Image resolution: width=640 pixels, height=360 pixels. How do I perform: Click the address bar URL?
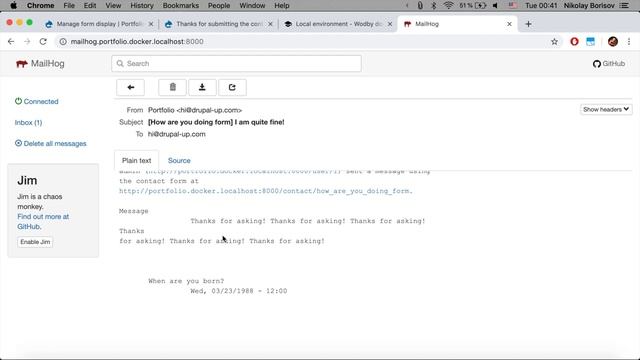click(x=137, y=42)
